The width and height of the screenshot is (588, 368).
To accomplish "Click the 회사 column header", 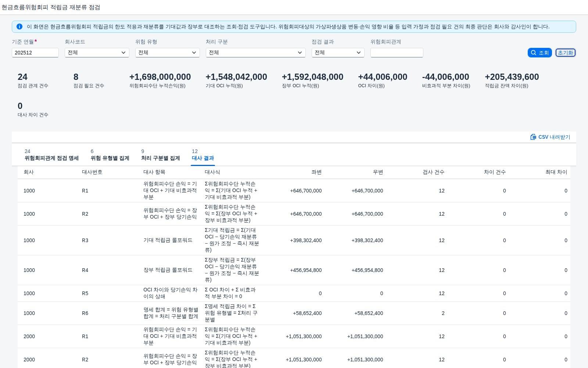I will 29,172.
